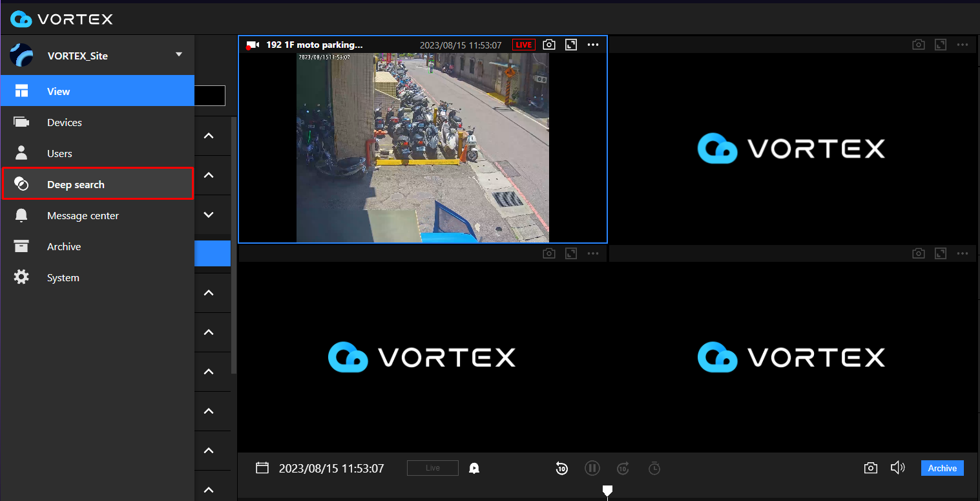
Task: Take snapshot of the 192 1F moto parking camera
Action: point(548,45)
